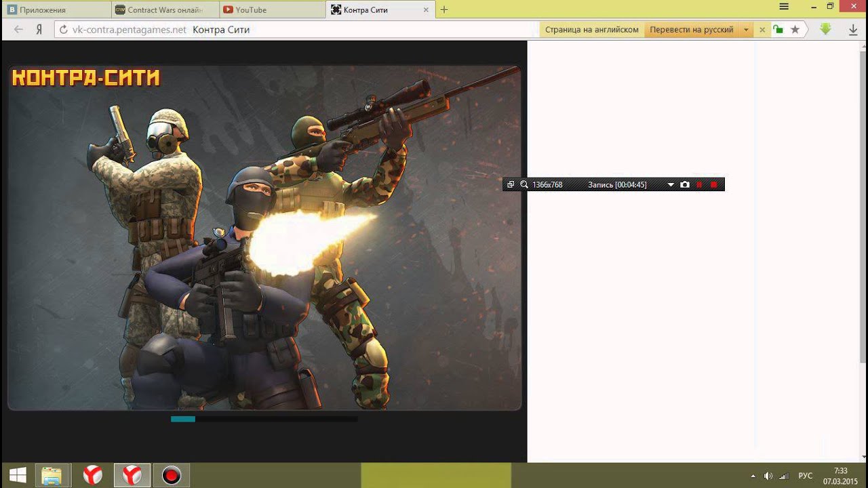Open the network signal tray icon
The height and width of the screenshot is (488, 868).
(784, 476)
